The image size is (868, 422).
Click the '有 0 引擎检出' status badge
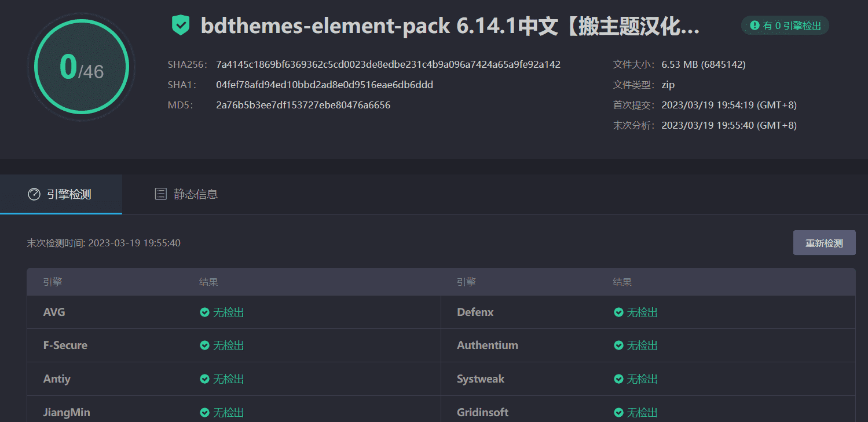click(785, 26)
